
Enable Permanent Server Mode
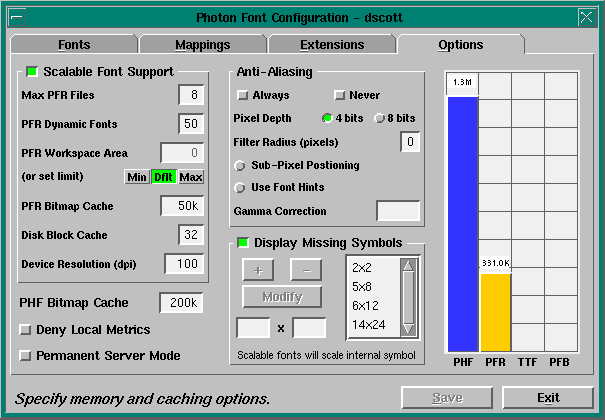click(x=26, y=355)
